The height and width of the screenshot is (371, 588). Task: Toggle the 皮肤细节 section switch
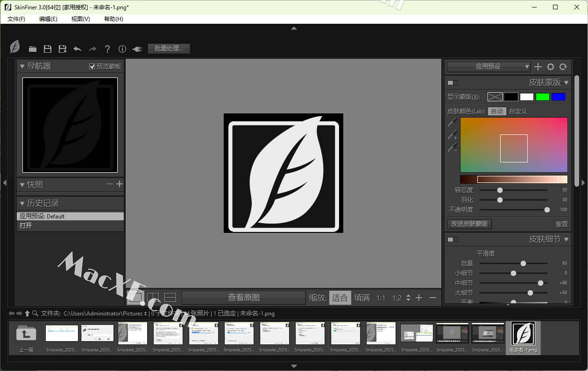pos(453,239)
